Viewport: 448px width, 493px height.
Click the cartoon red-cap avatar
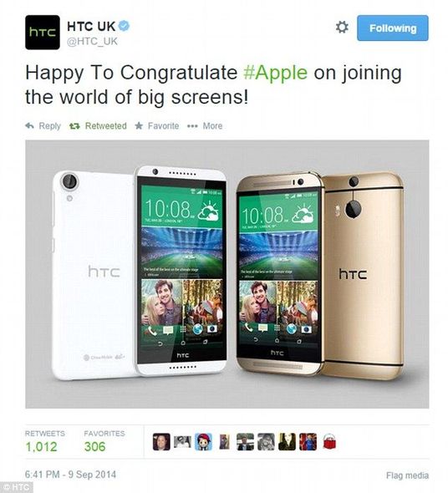203,442
